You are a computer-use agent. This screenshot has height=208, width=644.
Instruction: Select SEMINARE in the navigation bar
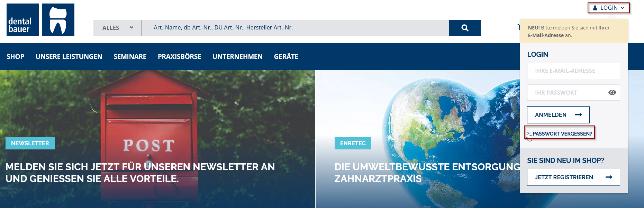130,57
